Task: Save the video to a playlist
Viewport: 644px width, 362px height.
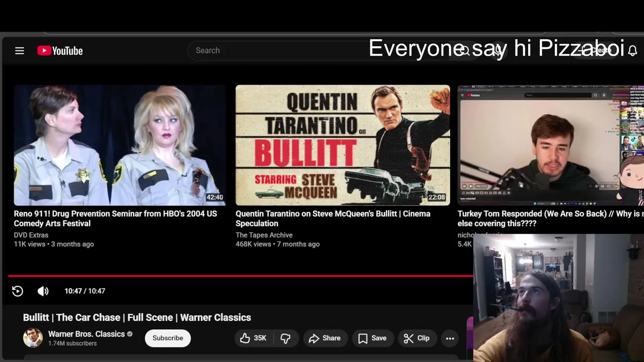Action: pyautogui.click(x=372, y=338)
